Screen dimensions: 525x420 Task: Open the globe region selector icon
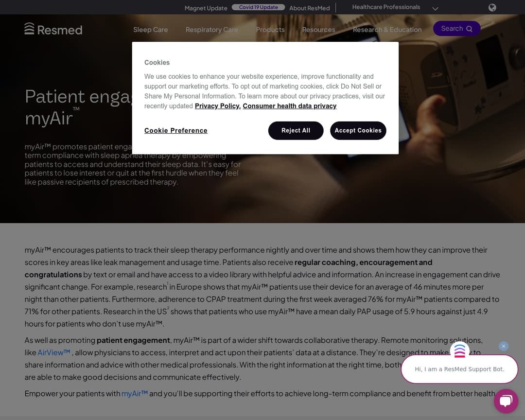point(492,7)
